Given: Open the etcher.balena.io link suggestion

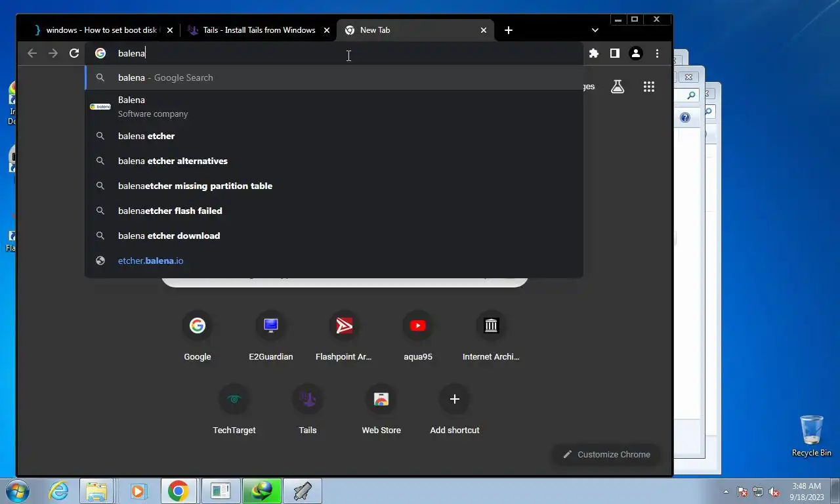Looking at the screenshot, I should coord(333,261).
